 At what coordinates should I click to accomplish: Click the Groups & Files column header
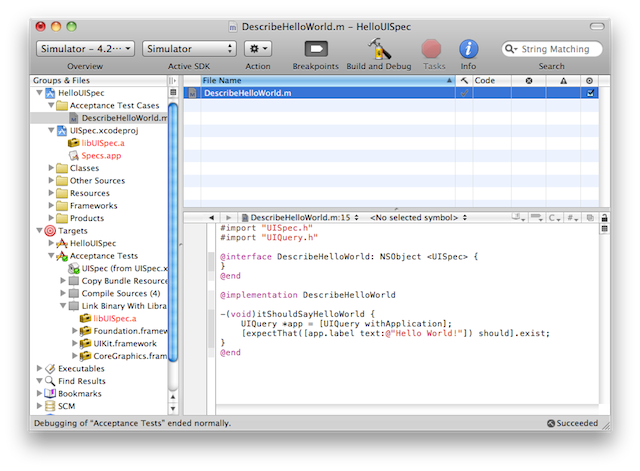pyautogui.click(x=100, y=80)
